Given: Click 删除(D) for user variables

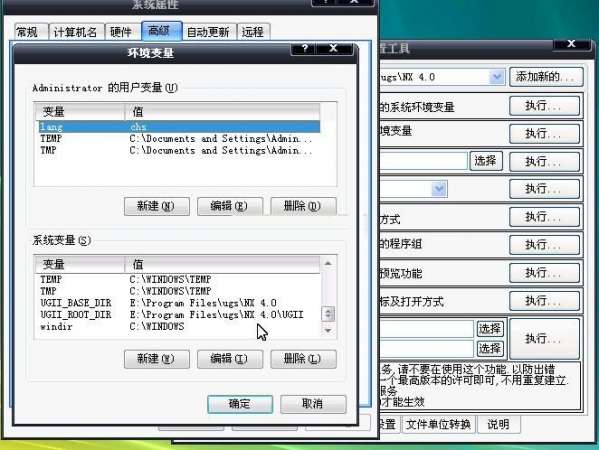Looking at the screenshot, I should 303,206.
